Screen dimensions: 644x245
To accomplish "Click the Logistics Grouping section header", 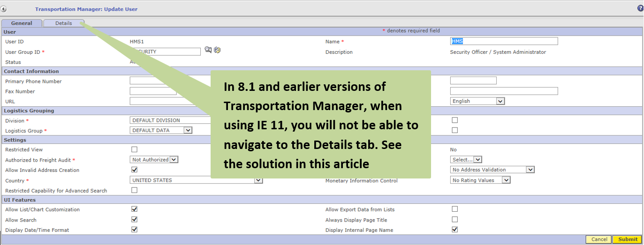I will click(29, 111).
